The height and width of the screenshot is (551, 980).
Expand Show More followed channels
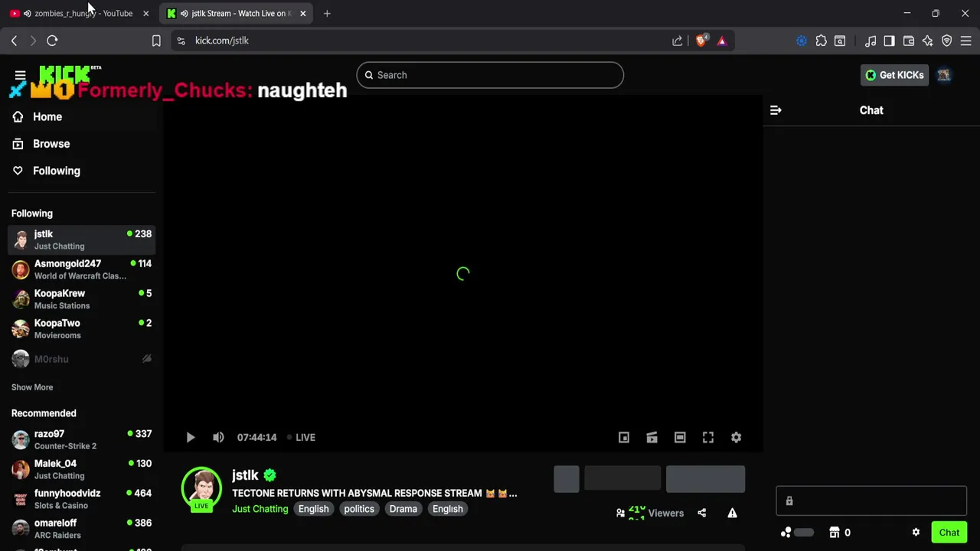tap(32, 387)
